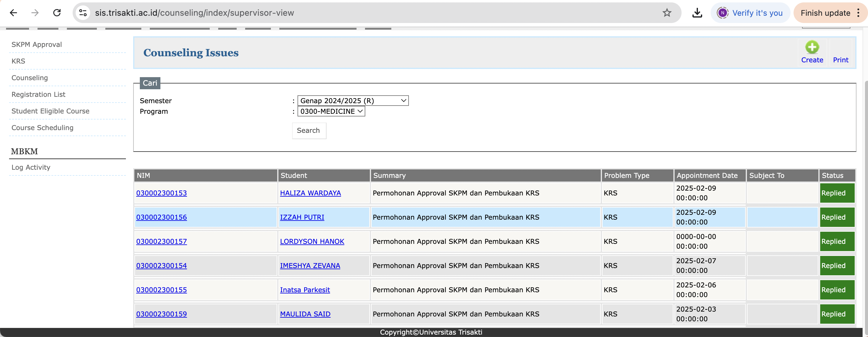Click the Counseling Issues heading

coord(191,53)
